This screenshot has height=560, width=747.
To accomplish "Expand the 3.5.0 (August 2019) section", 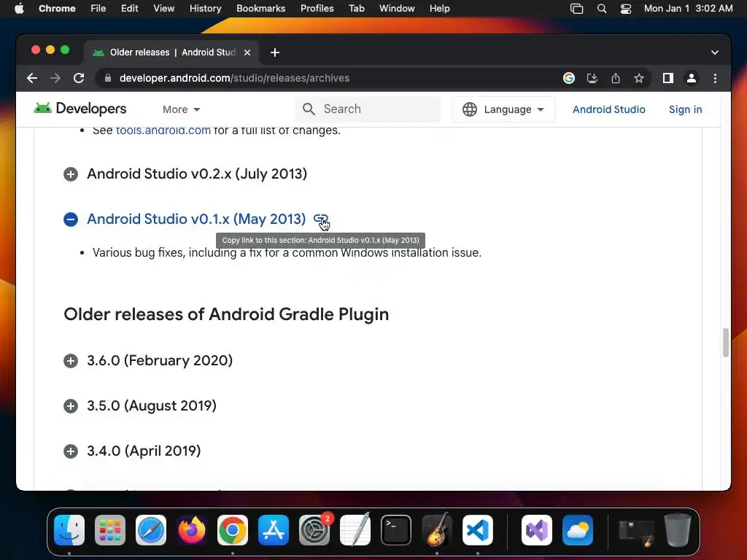I will pyautogui.click(x=71, y=406).
